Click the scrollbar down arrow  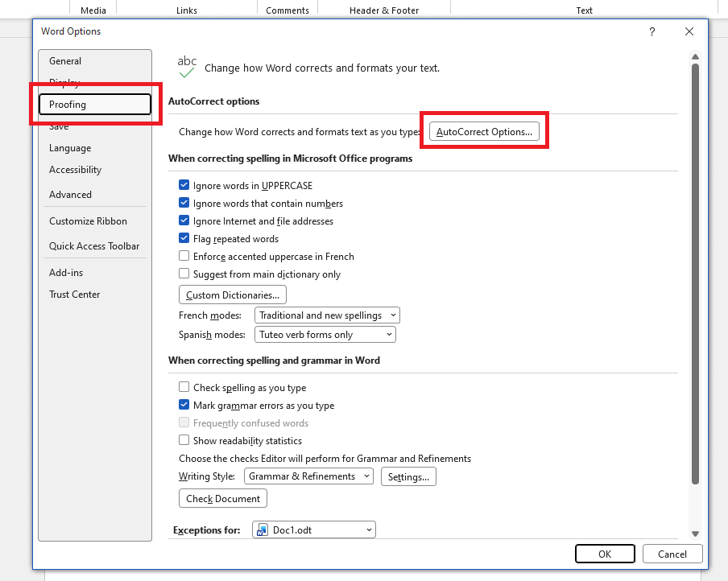click(695, 534)
